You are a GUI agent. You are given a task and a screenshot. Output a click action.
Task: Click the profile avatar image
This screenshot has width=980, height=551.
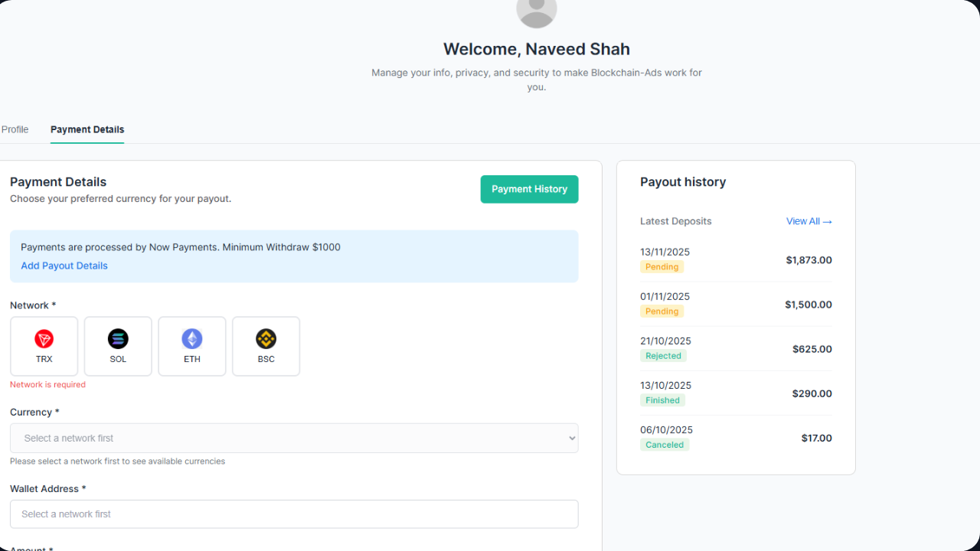click(536, 11)
